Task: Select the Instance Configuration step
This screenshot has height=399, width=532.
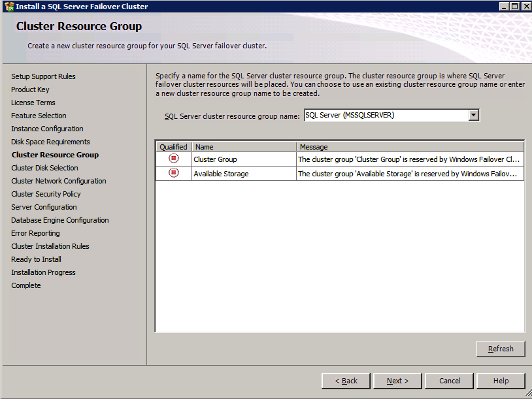Action: [x=47, y=129]
